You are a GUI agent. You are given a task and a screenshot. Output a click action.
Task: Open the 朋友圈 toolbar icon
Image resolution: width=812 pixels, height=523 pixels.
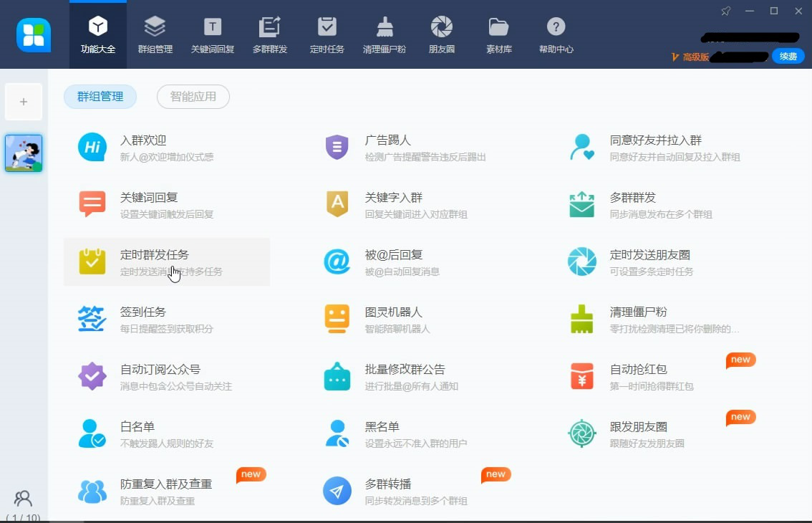click(x=441, y=34)
